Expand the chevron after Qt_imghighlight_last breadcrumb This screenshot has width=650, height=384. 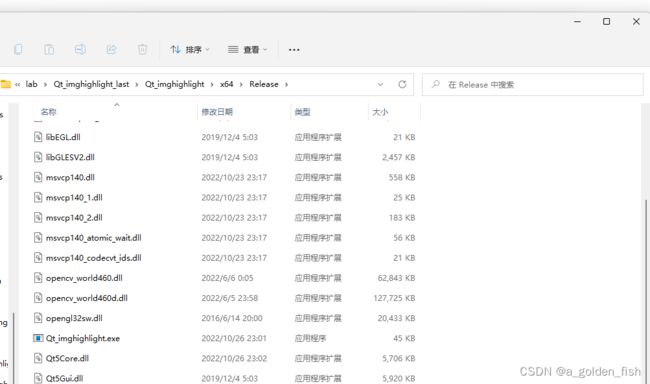pos(136,84)
